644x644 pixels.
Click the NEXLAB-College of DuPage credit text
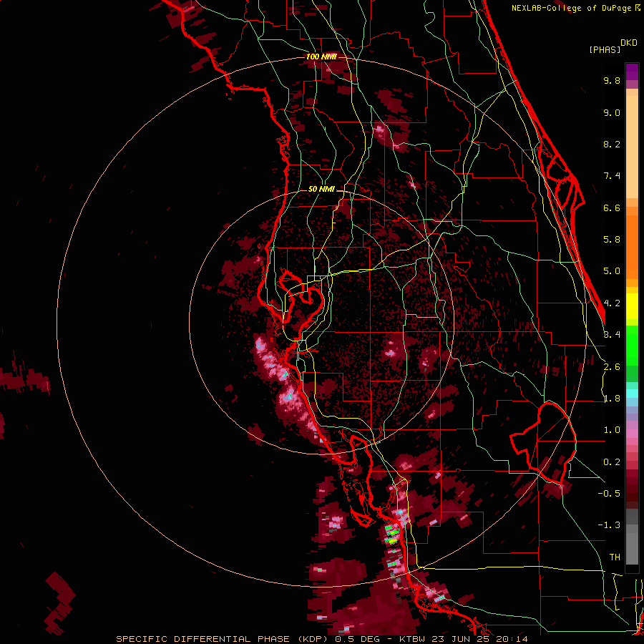click(572, 8)
